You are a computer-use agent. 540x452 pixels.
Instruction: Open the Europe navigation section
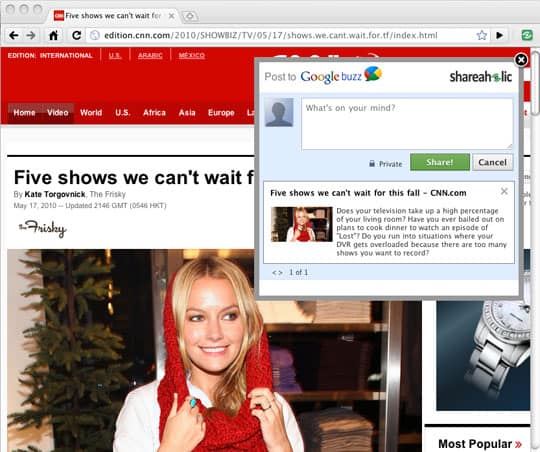[x=221, y=113]
